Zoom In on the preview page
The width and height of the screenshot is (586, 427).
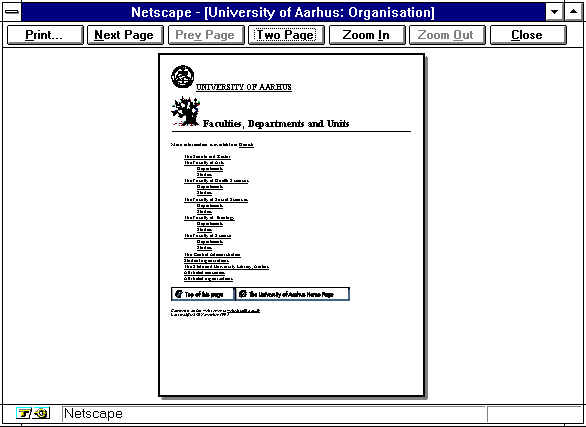point(367,35)
